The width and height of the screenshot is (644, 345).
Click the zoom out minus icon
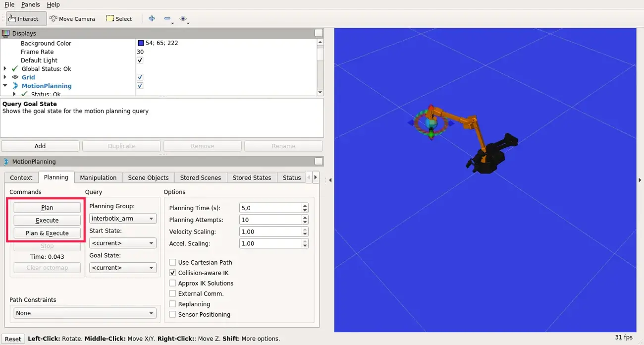click(167, 18)
